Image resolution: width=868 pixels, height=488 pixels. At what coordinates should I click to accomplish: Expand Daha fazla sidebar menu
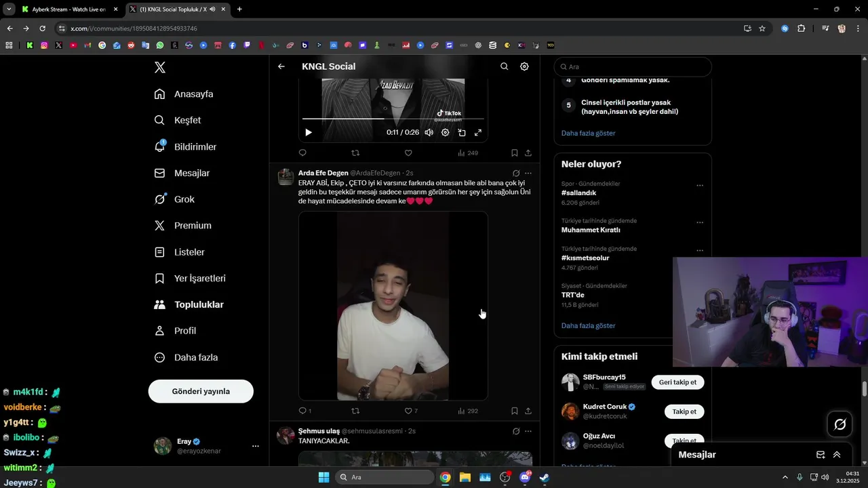(186, 357)
